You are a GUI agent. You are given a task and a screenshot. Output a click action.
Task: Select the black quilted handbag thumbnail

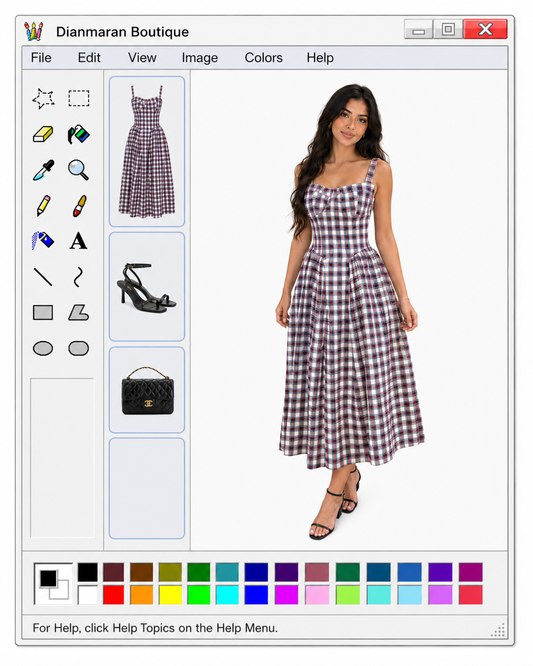click(x=147, y=389)
